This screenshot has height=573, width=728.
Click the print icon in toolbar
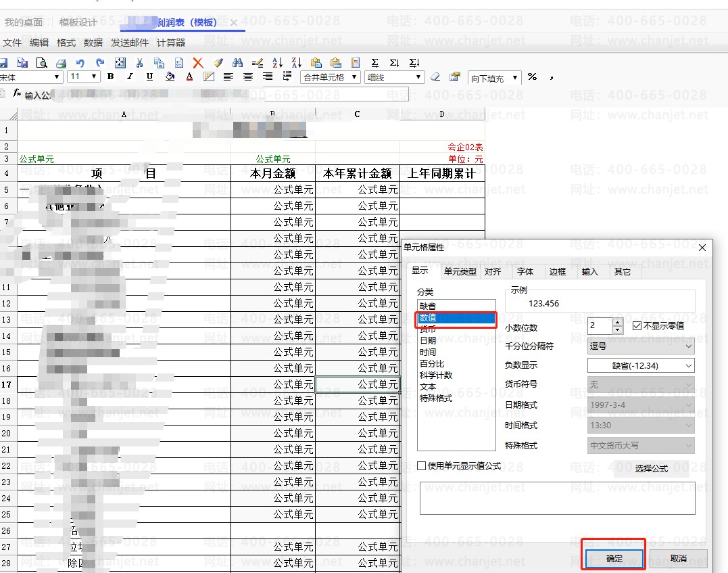[61, 63]
